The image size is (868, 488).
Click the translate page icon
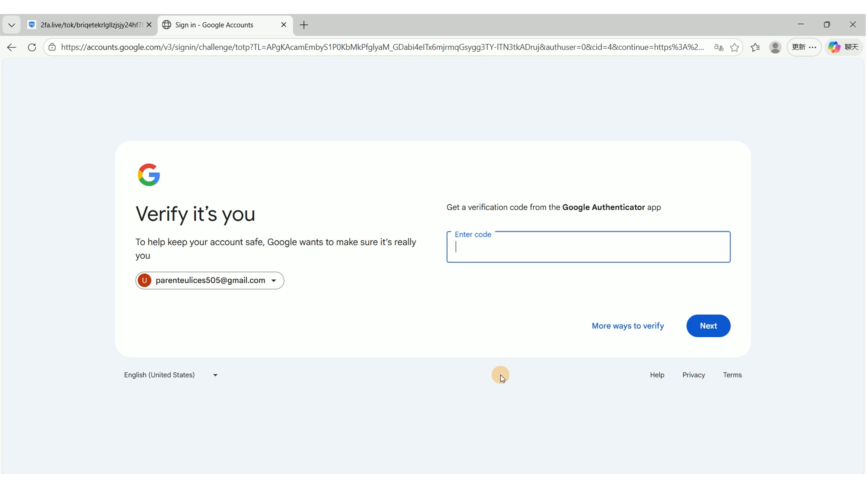click(x=718, y=47)
